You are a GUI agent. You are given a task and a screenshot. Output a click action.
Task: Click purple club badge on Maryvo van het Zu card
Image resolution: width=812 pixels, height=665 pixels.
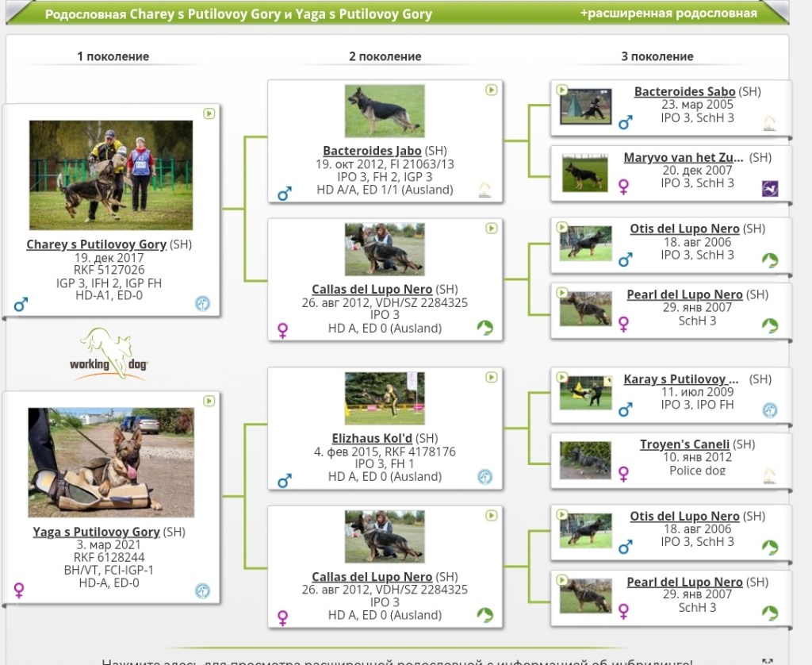coord(770,188)
